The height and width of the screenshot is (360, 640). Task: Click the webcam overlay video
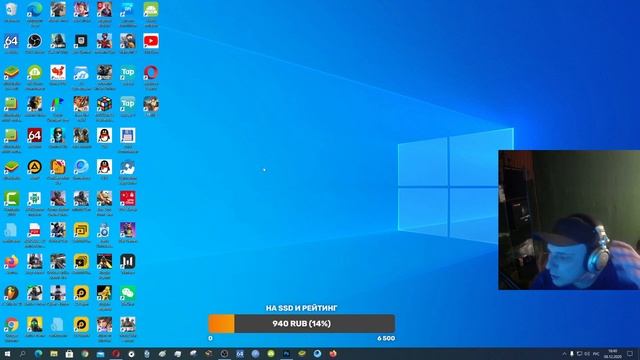(569, 220)
